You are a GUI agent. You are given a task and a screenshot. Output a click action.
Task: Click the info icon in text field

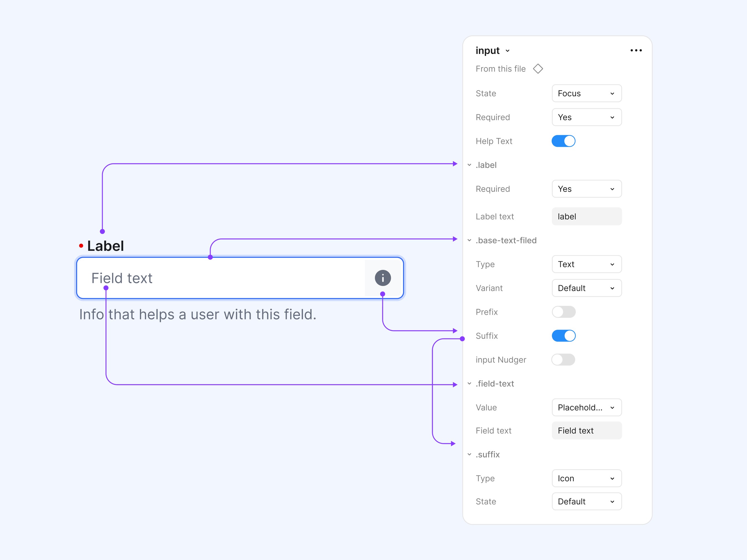[383, 278]
